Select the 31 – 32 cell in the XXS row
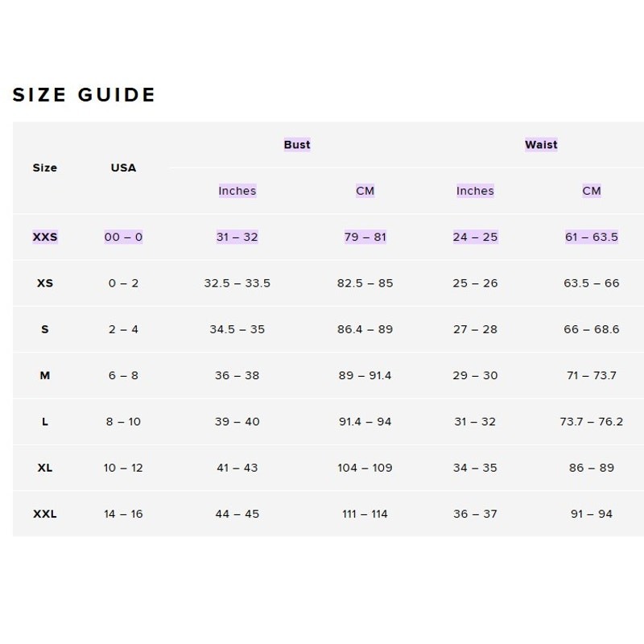Screen dimensions: 644x644 point(237,237)
